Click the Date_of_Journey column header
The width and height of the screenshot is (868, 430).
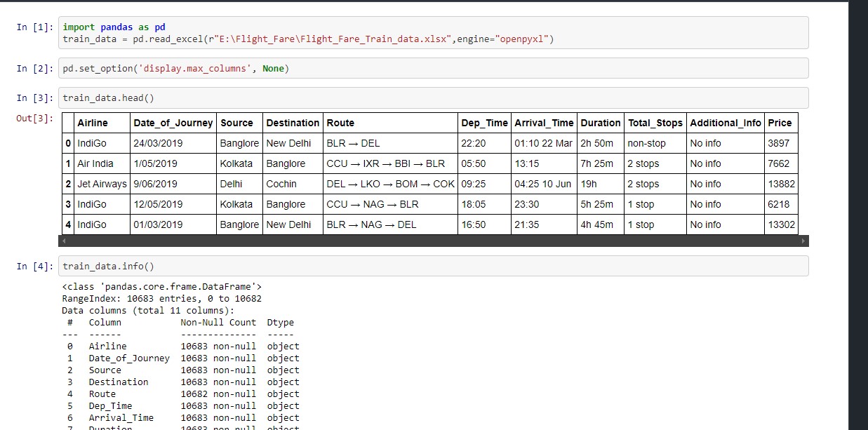[173, 123]
